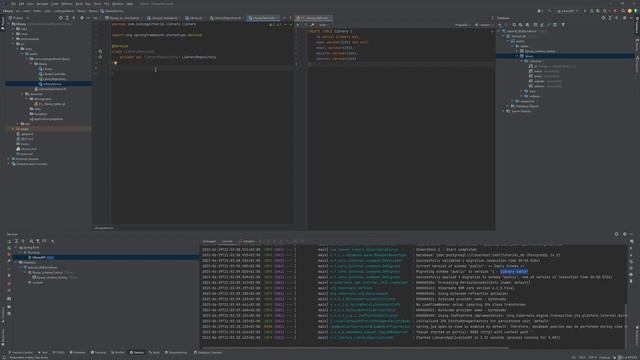Viewport: 640px width, 360px height.
Task: Open the Services panel gear options icon
Action: point(624,234)
